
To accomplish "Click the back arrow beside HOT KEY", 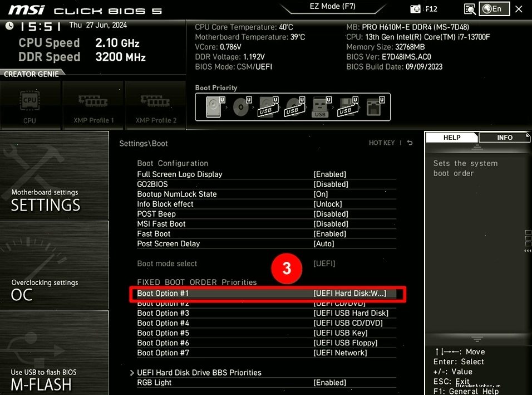I will coord(410,143).
